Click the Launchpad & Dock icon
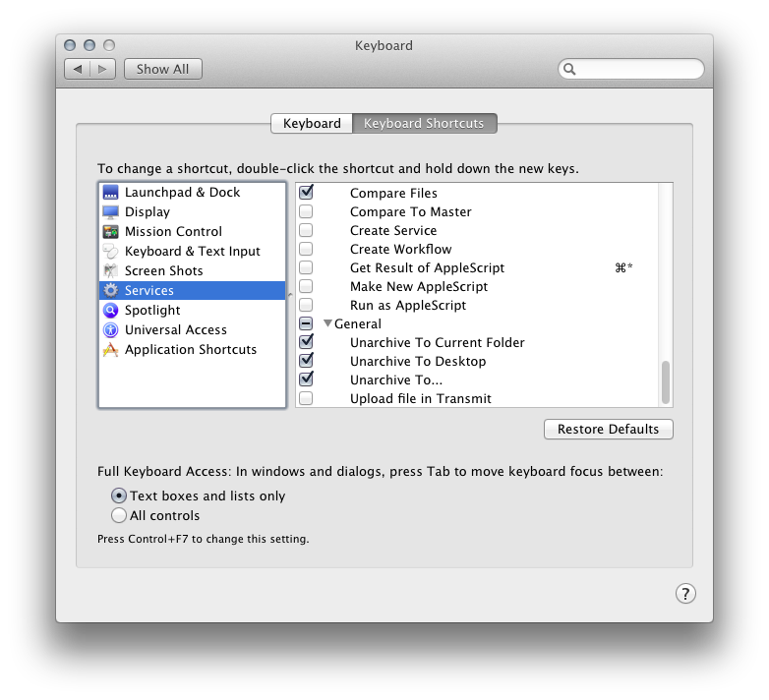This screenshot has height=700, width=769. (x=110, y=192)
